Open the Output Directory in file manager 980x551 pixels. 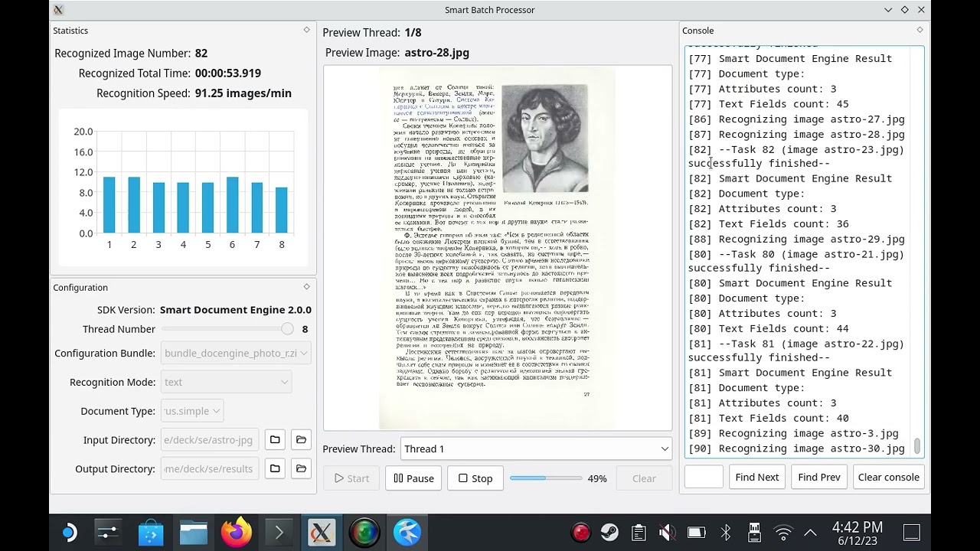click(x=301, y=468)
